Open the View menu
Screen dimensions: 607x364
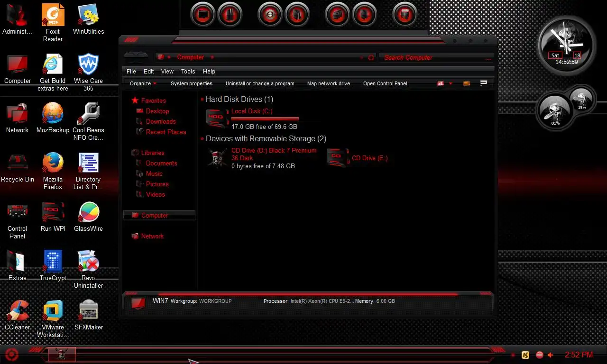point(167,72)
